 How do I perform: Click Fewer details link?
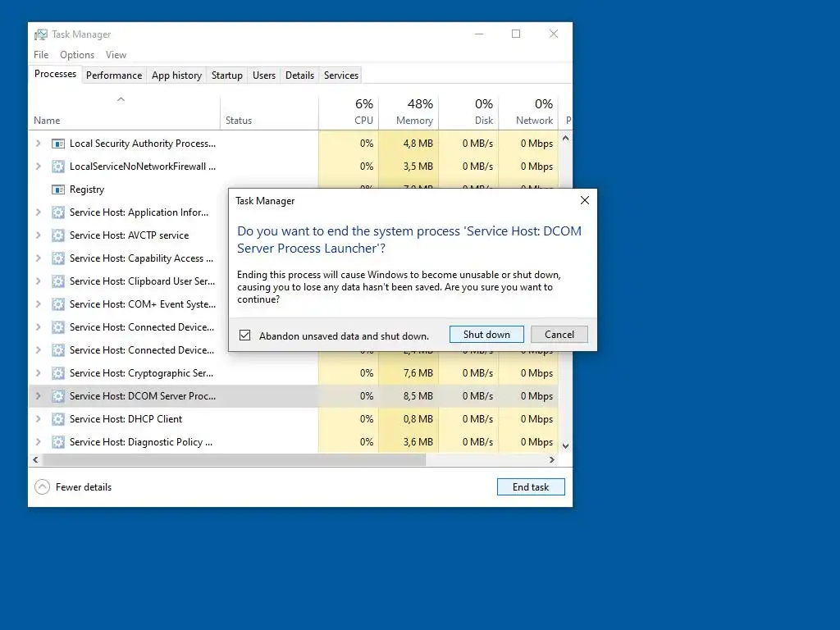point(84,487)
